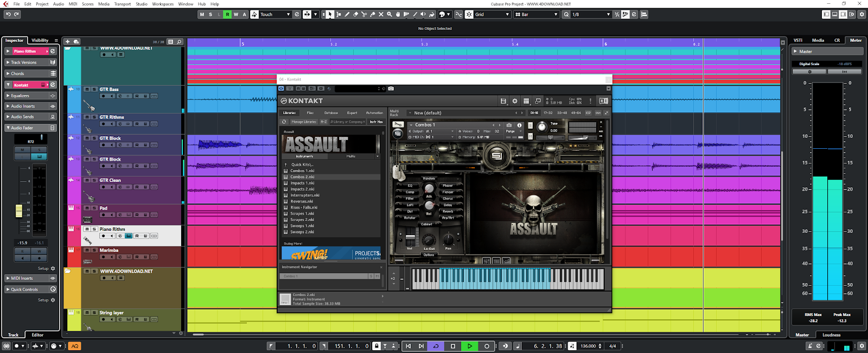Toggle the transport Cycle loop button
Screen dimensions: 868x353
pyautogui.click(x=436, y=346)
